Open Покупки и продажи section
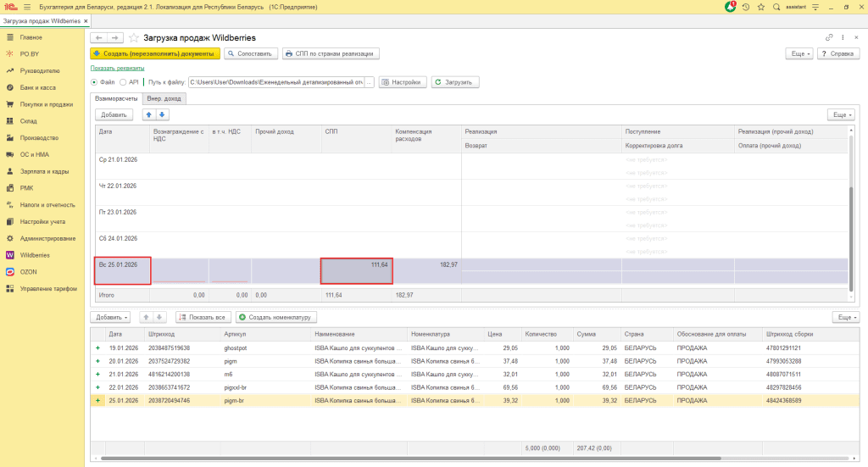Screen dimensions: 868x467 pos(47,104)
